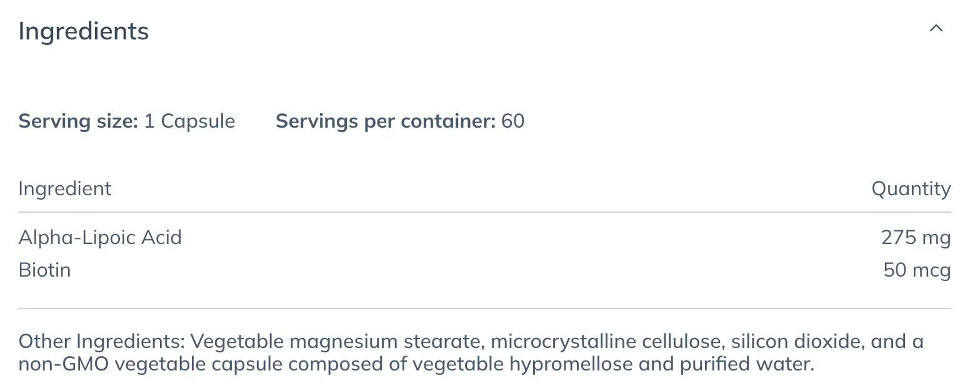Select the Biotin ingredient row
Viewport: 980px width, 388px height.
coord(484,270)
